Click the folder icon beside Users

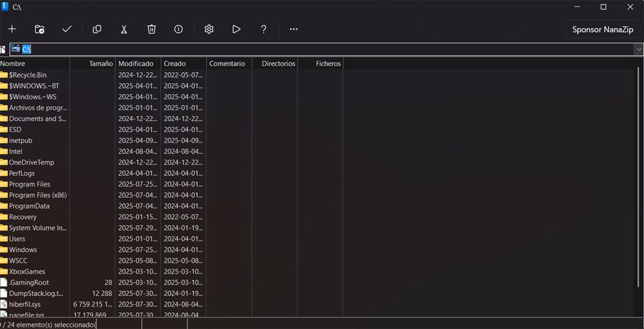(4, 238)
